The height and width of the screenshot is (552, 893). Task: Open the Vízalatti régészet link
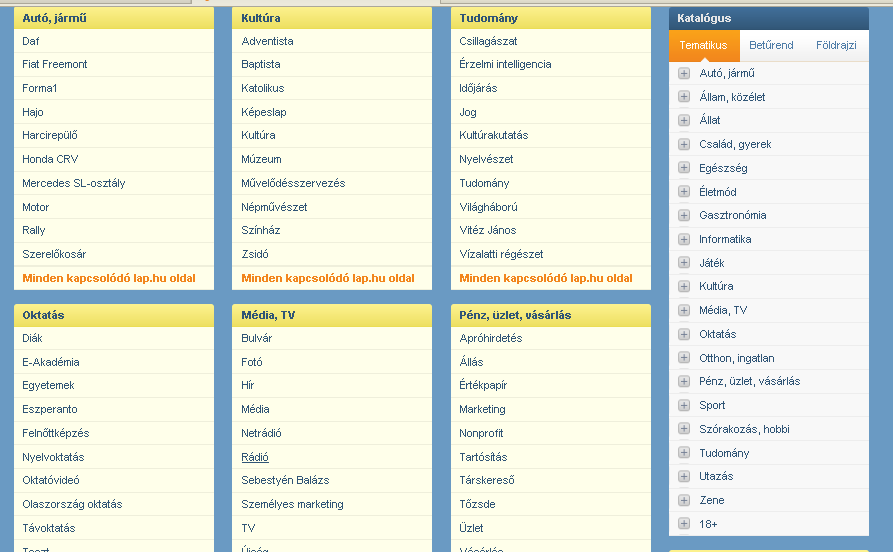501,255
